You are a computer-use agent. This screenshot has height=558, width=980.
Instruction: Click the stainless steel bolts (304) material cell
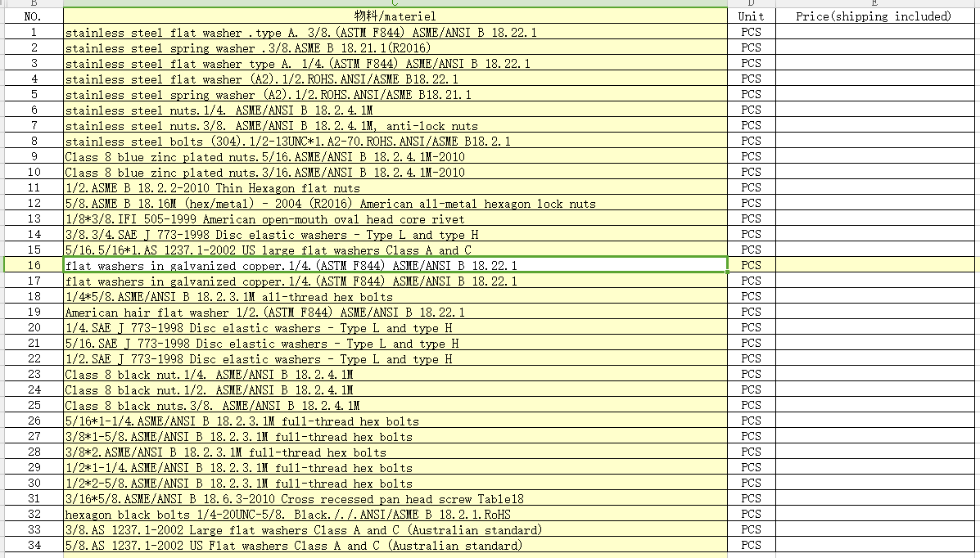(395, 142)
